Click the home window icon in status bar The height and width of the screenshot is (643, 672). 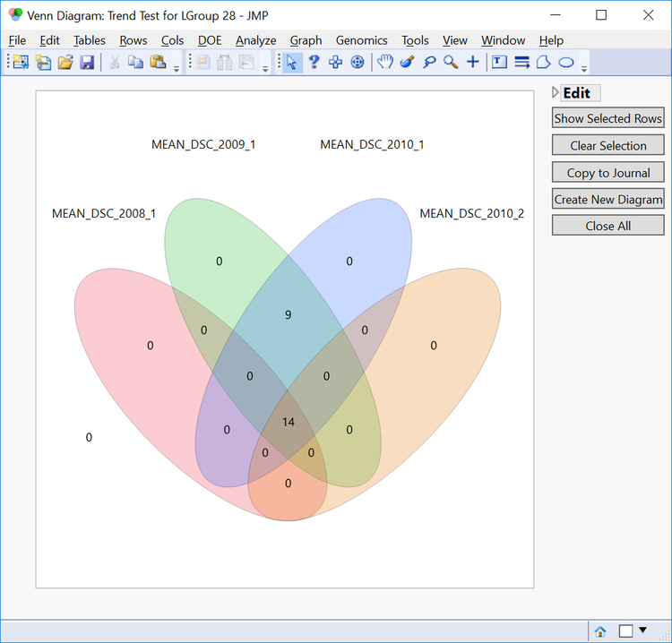600,630
